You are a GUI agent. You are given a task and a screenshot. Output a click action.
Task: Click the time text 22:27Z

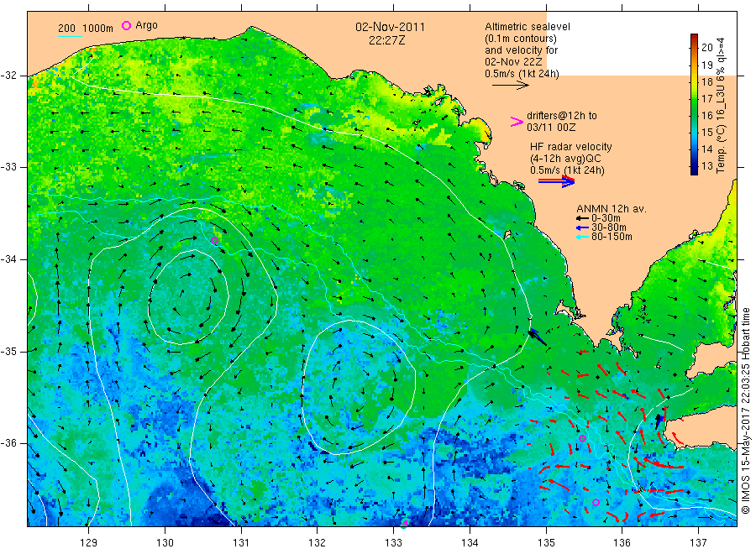pos(386,40)
